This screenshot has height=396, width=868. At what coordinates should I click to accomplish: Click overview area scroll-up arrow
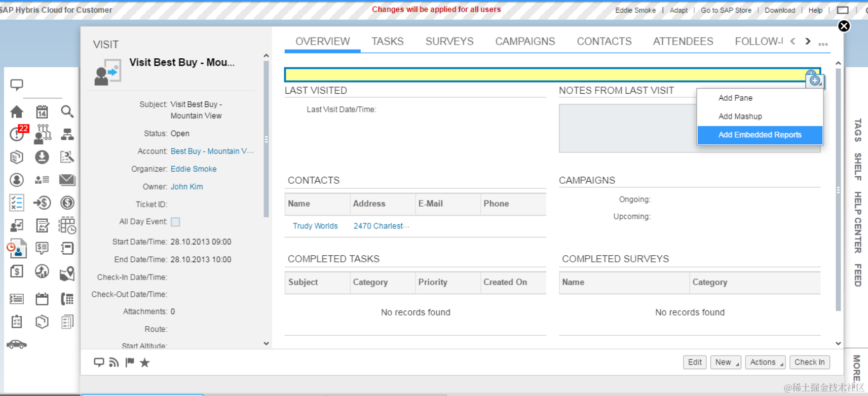[838, 63]
